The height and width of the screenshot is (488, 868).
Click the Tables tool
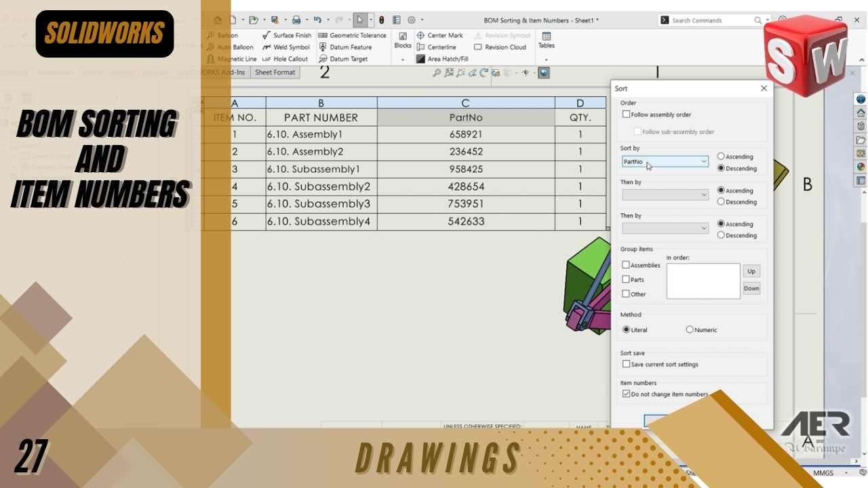click(x=547, y=40)
